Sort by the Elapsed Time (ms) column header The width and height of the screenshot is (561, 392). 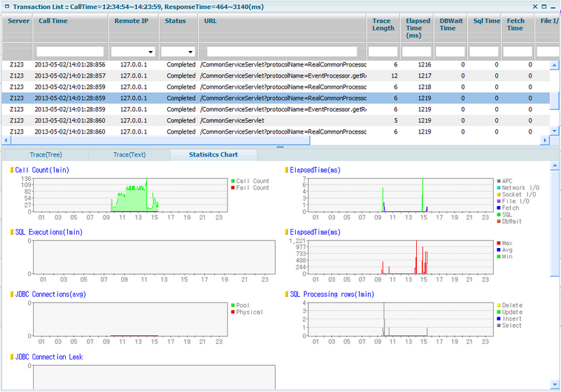[418, 28]
